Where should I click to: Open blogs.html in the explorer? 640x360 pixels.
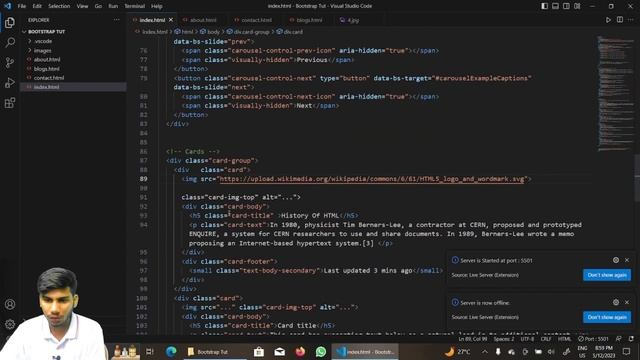click(47, 69)
